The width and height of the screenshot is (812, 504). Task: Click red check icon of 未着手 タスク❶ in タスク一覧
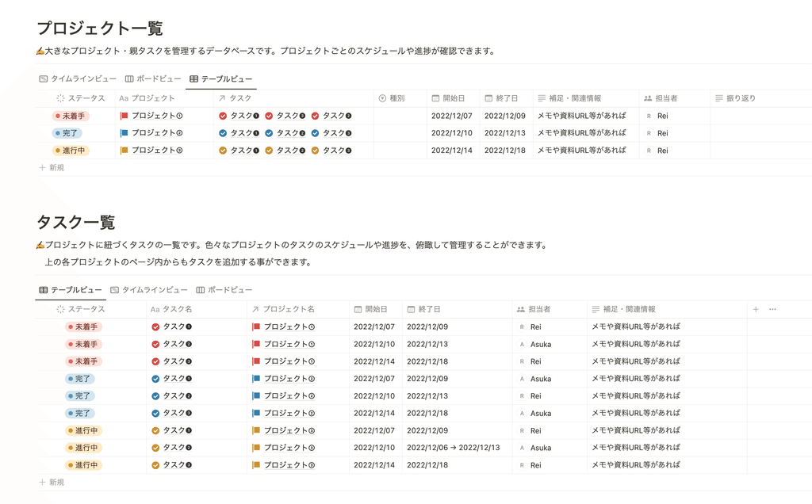point(155,327)
